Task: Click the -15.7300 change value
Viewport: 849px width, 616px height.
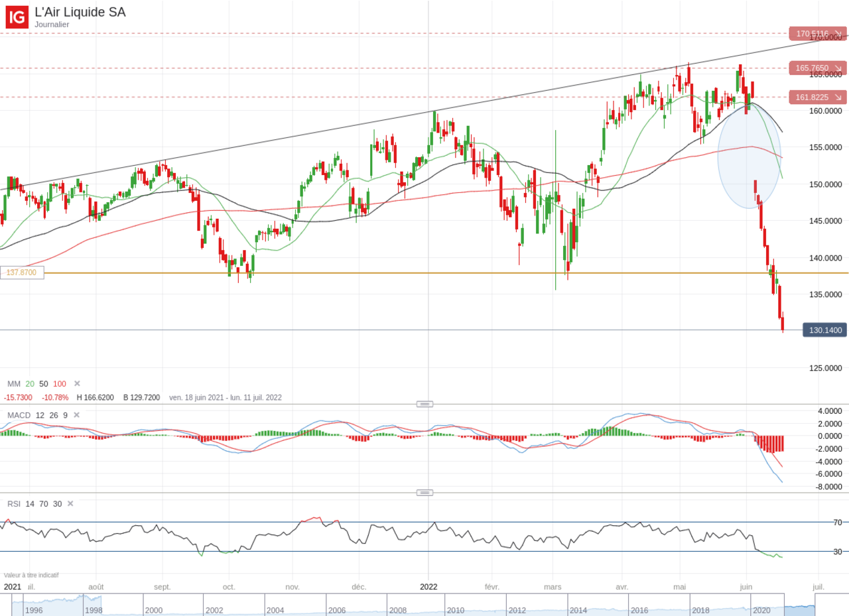Action: click(18, 398)
